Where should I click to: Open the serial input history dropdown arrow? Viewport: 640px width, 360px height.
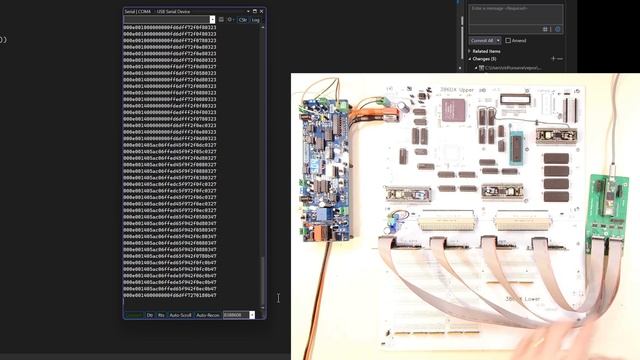coord(212,20)
